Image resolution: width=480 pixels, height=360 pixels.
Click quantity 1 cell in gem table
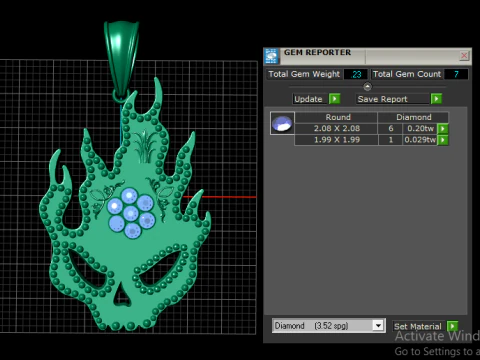390,140
